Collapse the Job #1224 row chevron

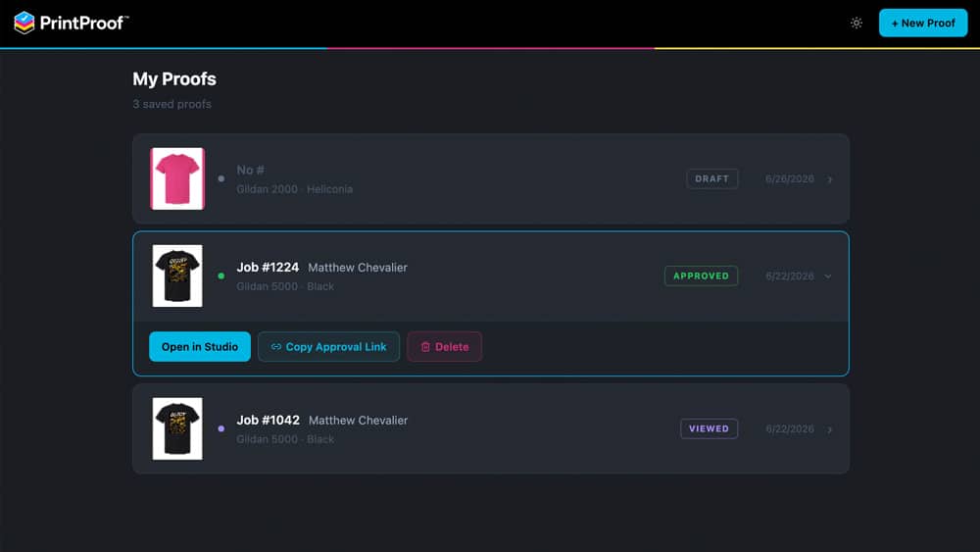(x=828, y=276)
